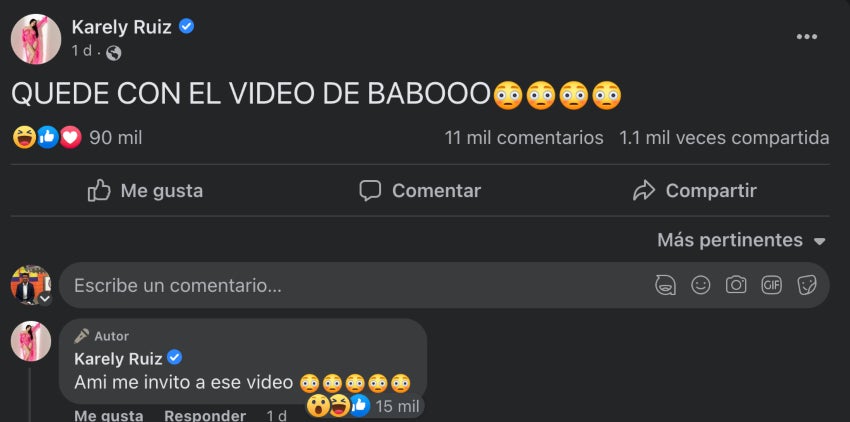Click the Compartir button
850x422 pixels.
pyautogui.click(x=694, y=191)
